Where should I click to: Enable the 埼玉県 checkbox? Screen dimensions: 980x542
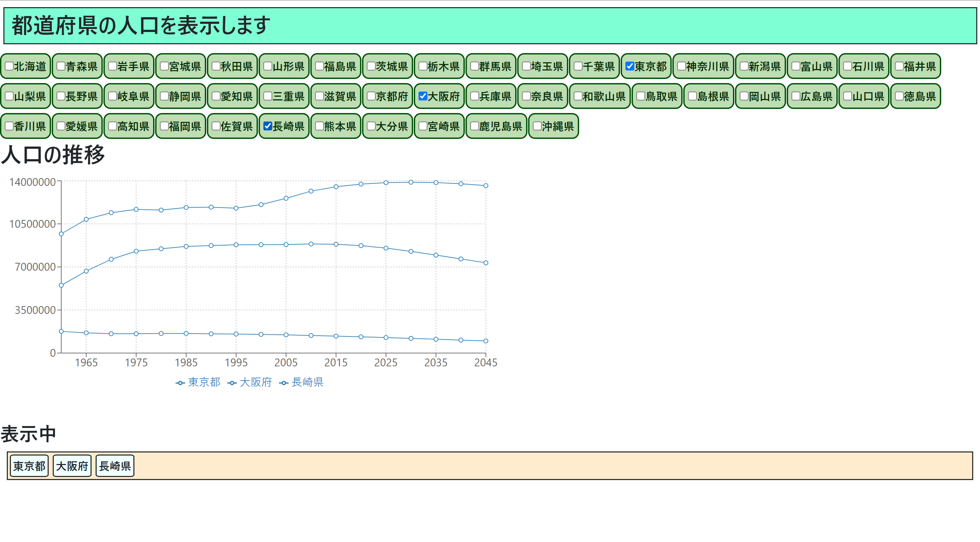(526, 66)
